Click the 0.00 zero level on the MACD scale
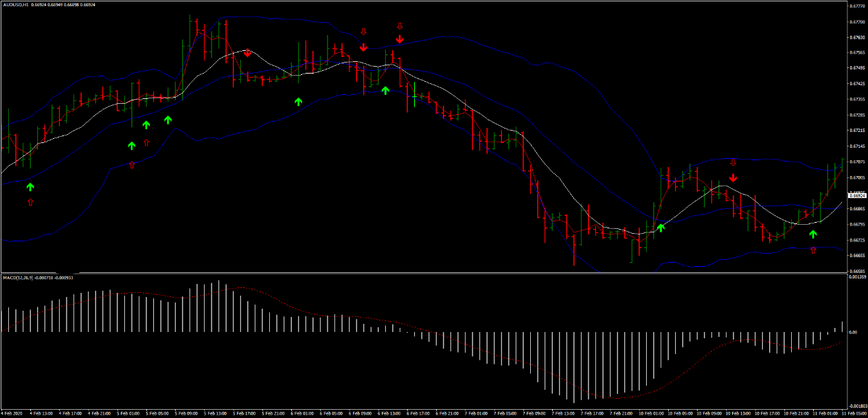The width and height of the screenshot is (868, 418). click(x=853, y=332)
